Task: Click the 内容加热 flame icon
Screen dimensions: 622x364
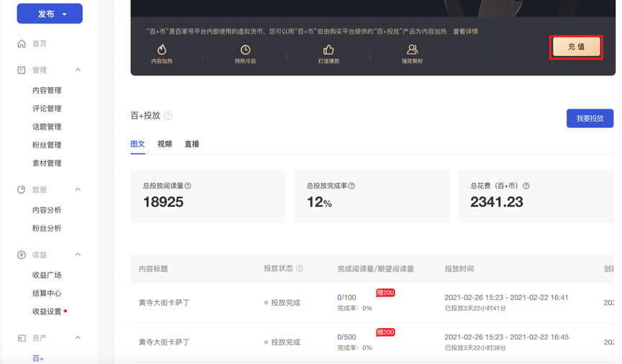Action: click(x=162, y=50)
